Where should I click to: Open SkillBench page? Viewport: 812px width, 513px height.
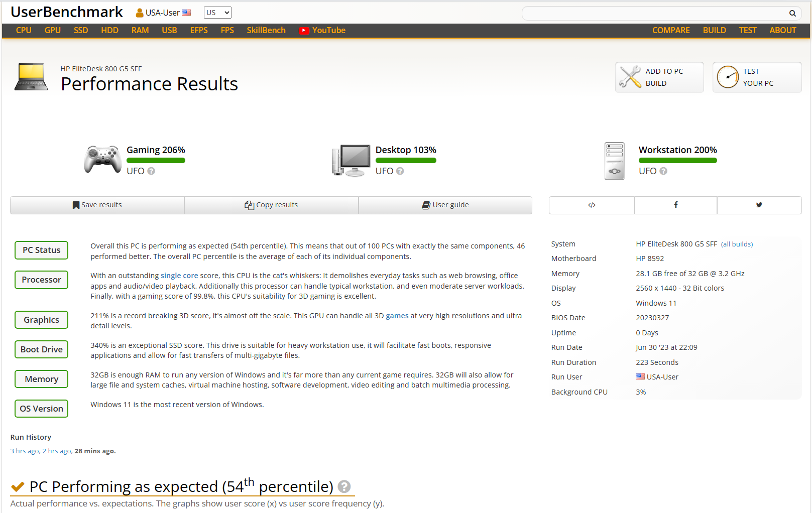266,30
